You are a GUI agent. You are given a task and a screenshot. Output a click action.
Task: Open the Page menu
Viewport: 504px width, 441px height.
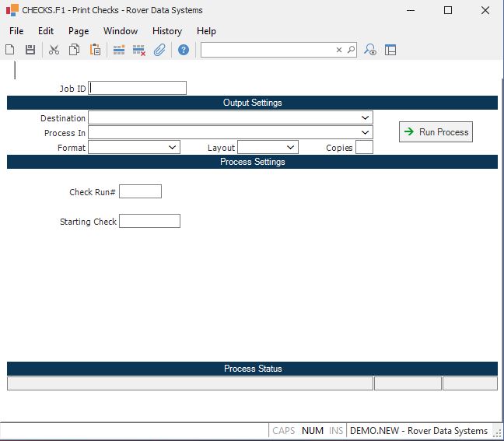[x=79, y=31]
